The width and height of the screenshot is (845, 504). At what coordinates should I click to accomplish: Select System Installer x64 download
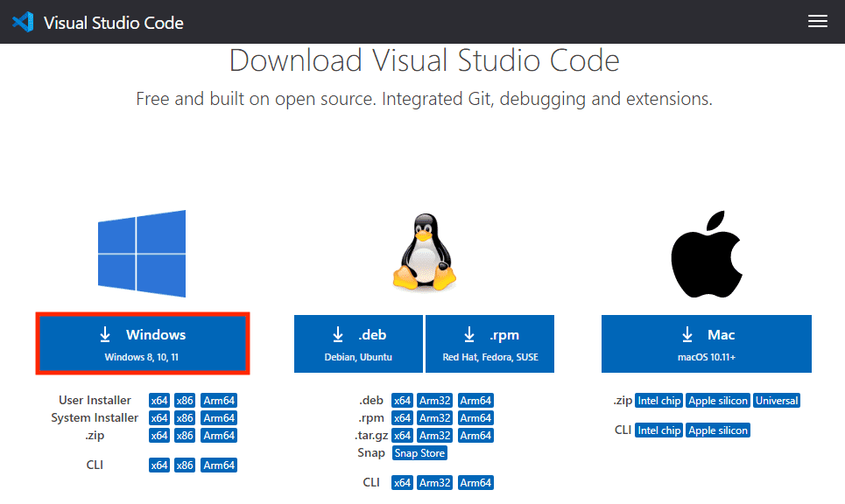pos(159,418)
